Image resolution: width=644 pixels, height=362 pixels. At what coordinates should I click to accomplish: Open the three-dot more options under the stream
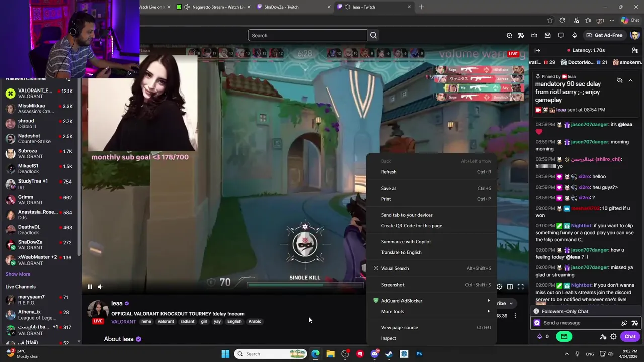(515, 316)
